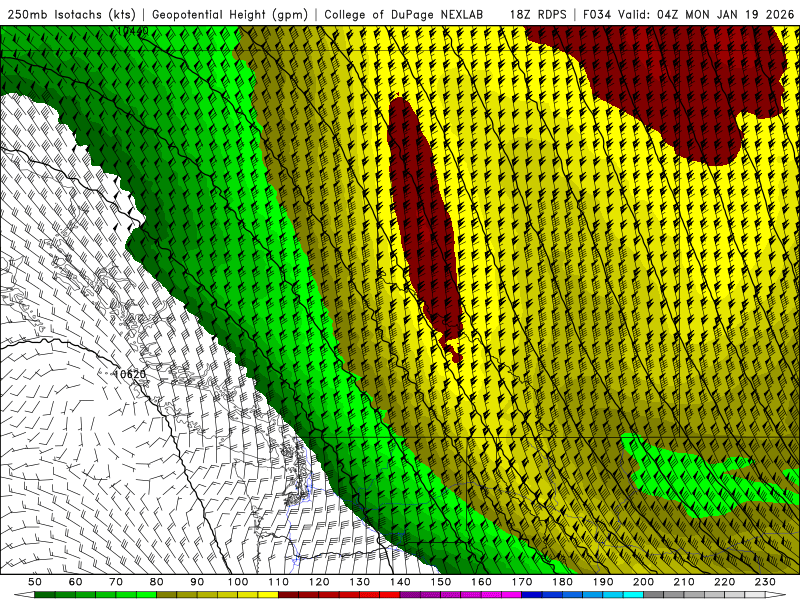Click the 80 value on the color scale
Screen dimensions: 800x600
(157, 582)
